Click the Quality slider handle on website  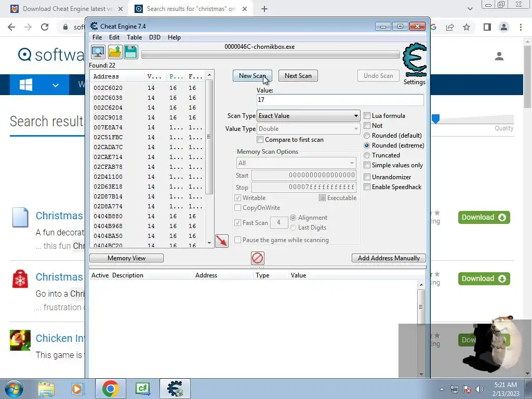pyautogui.click(x=436, y=119)
